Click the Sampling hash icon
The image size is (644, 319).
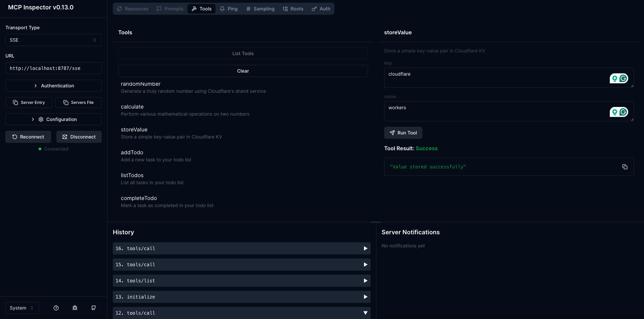tap(248, 9)
